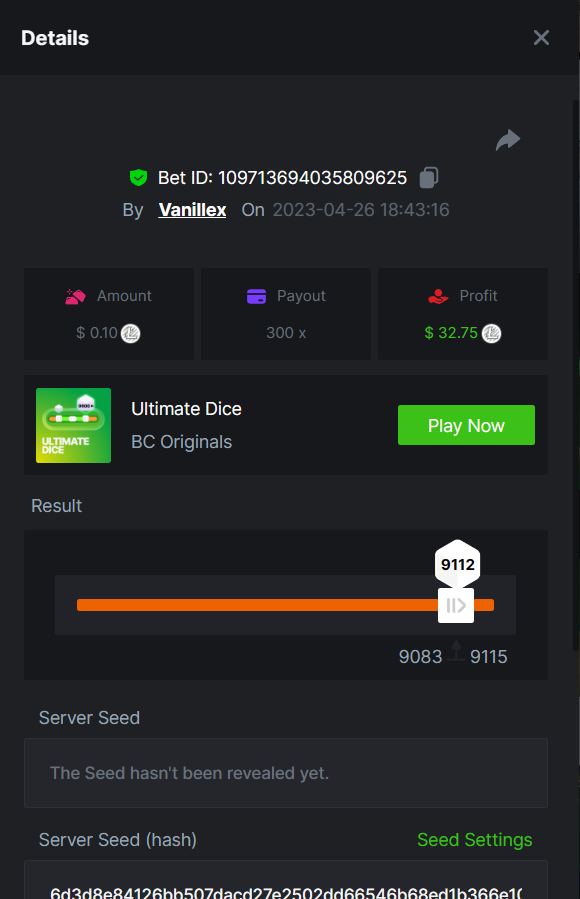580x899 pixels.
Task: Click the Server Seed field
Action: [285, 773]
